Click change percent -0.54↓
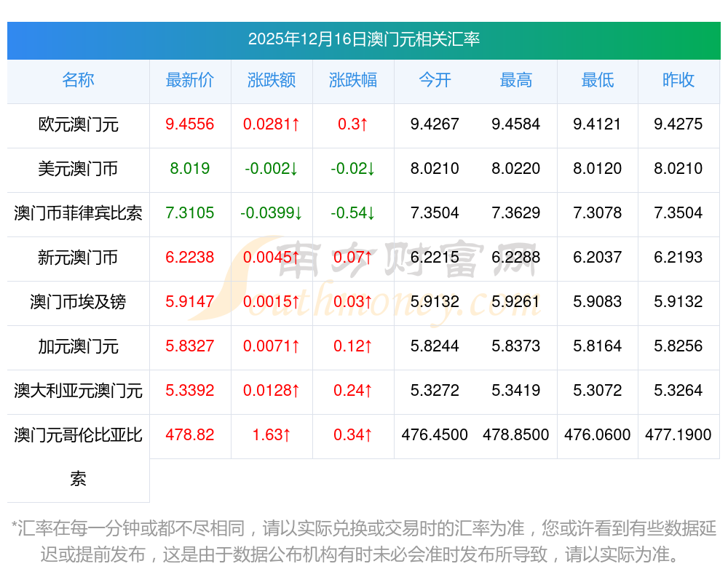The image size is (728, 577). click(x=353, y=212)
